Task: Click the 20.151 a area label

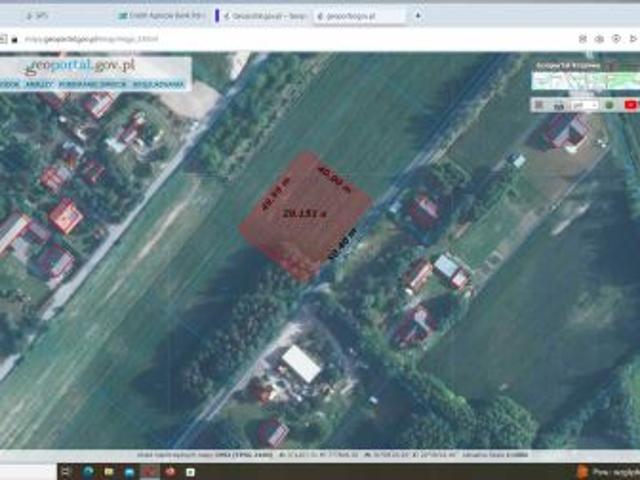Action: 304,213
